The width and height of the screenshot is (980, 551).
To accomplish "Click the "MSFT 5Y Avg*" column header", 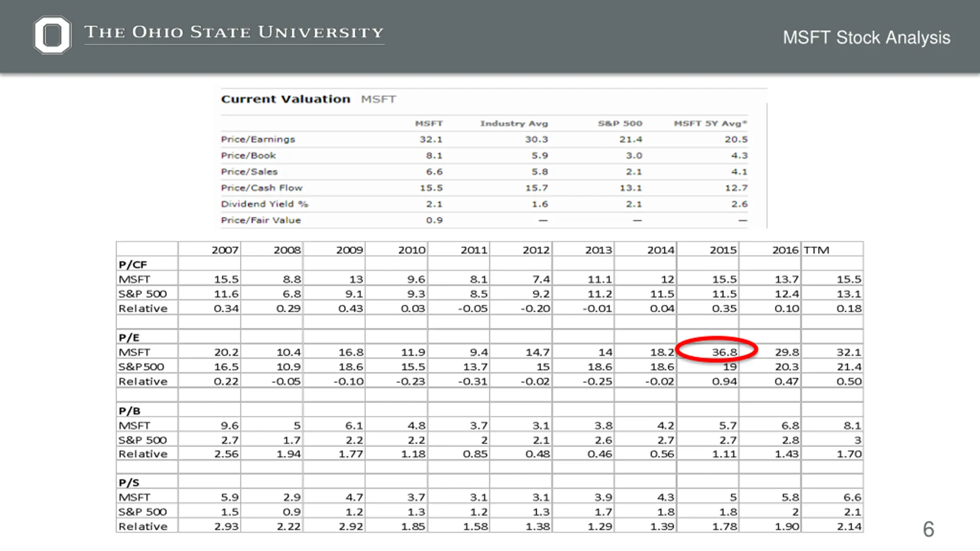I will coord(710,124).
